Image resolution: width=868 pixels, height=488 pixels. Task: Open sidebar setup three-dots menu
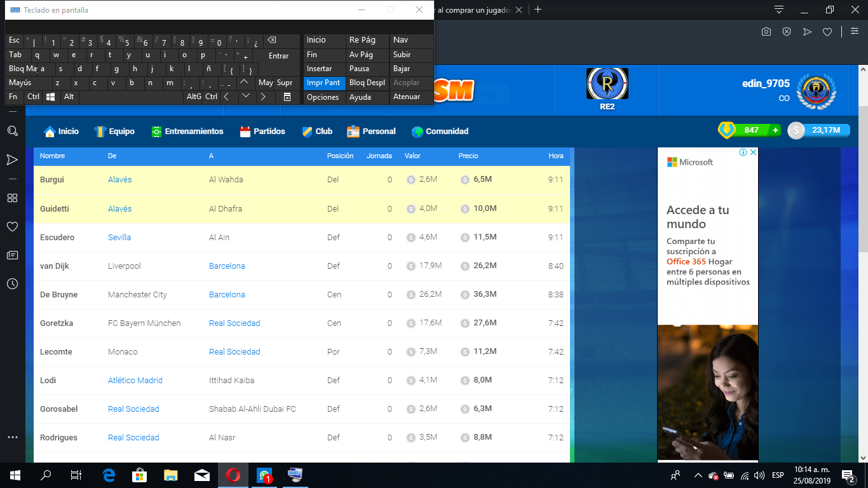12,437
